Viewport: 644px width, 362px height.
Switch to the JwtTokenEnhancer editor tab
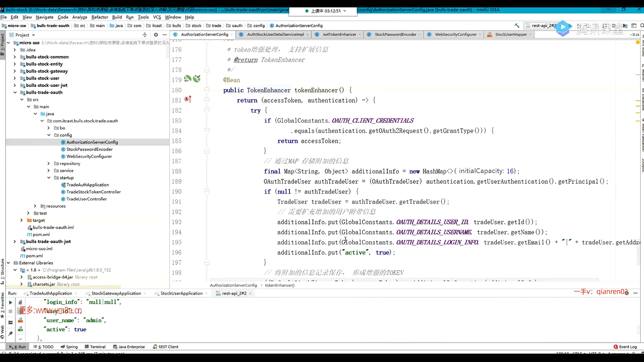pos(339,35)
